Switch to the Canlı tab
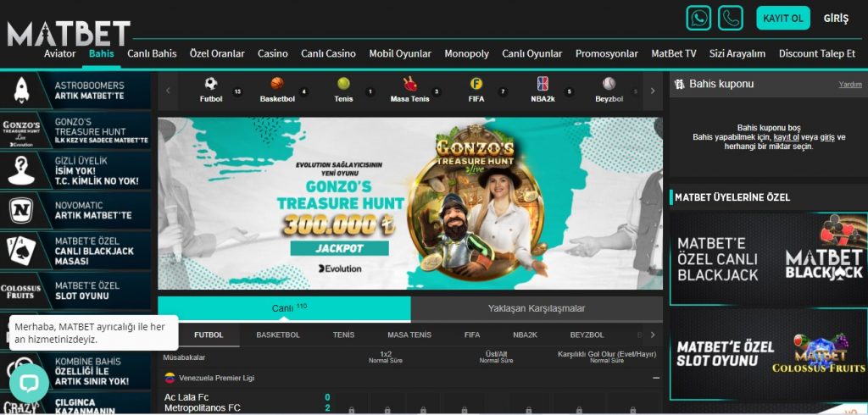868x415 pixels. (x=284, y=309)
